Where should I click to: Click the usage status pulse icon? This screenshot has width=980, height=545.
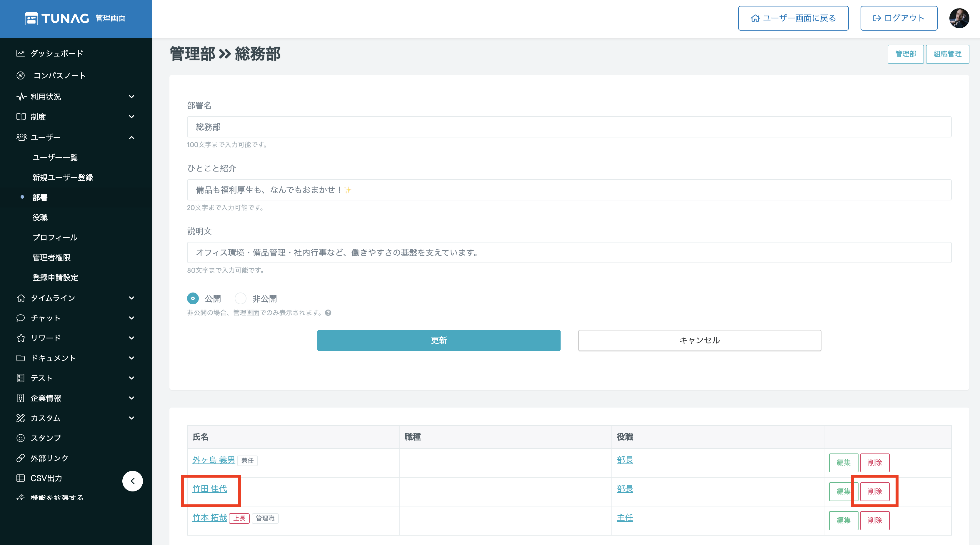point(21,97)
